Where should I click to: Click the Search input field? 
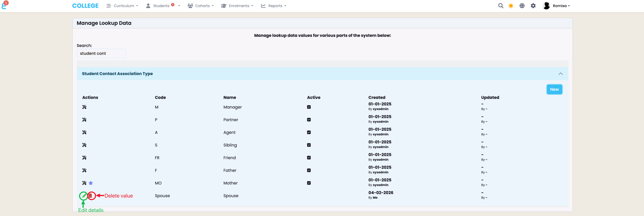point(101,53)
